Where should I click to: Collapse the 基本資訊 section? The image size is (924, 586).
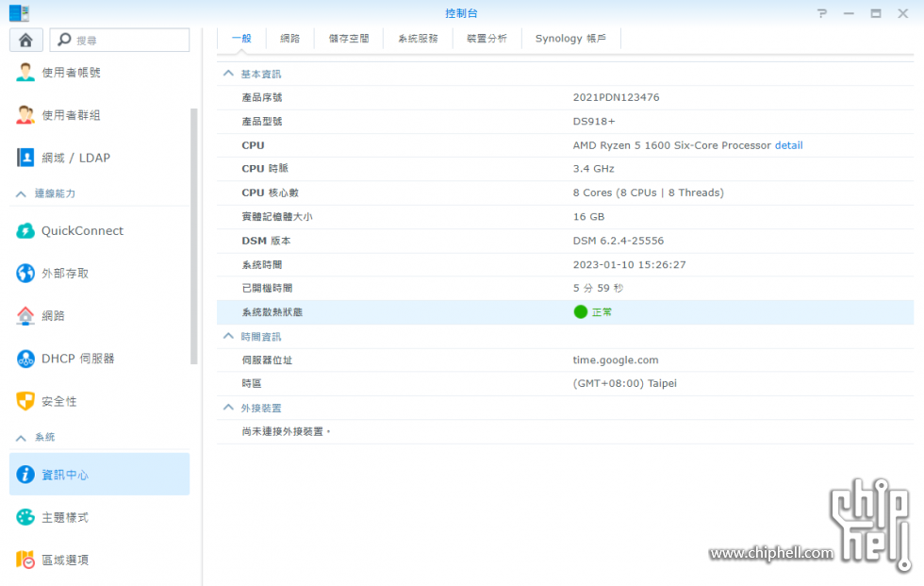[x=228, y=74]
